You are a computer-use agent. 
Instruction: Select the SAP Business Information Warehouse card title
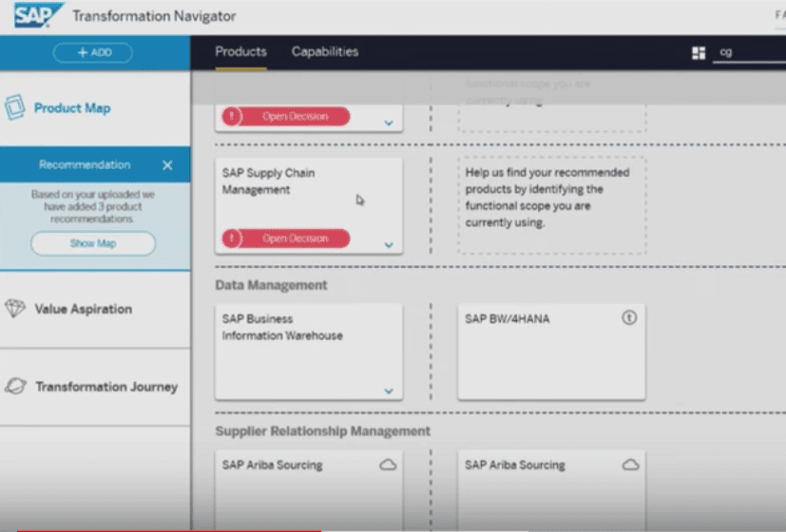(282, 327)
